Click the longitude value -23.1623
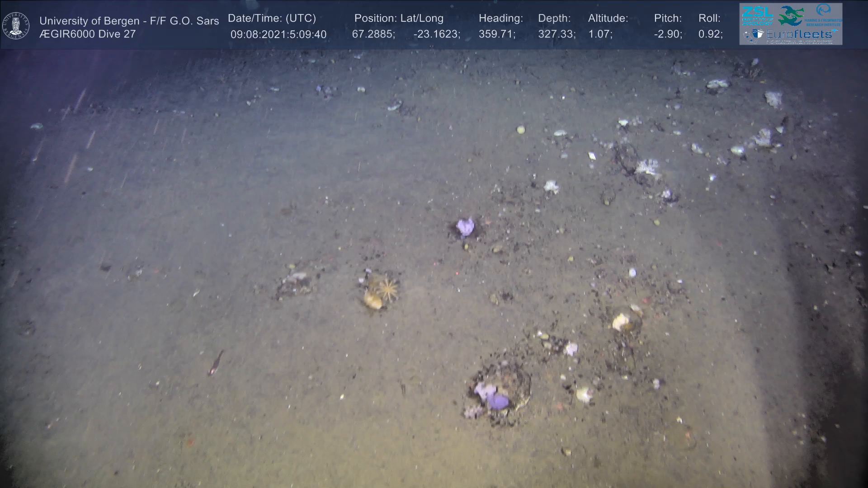 pyautogui.click(x=437, y=34)
